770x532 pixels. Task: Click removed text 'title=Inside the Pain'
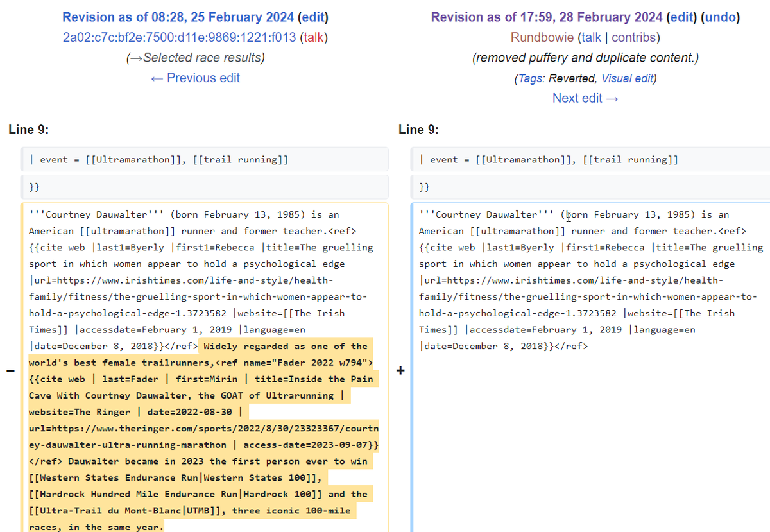click(x=314, y=379)
